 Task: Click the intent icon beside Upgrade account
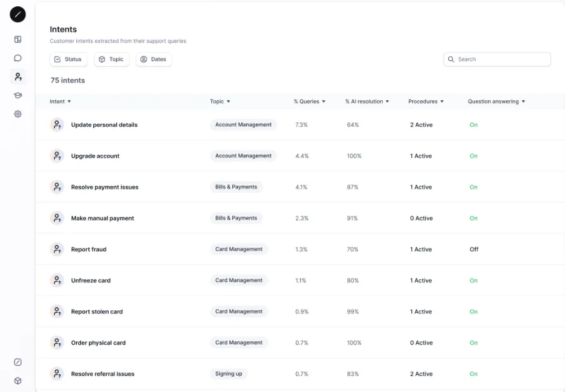point(57,156)
